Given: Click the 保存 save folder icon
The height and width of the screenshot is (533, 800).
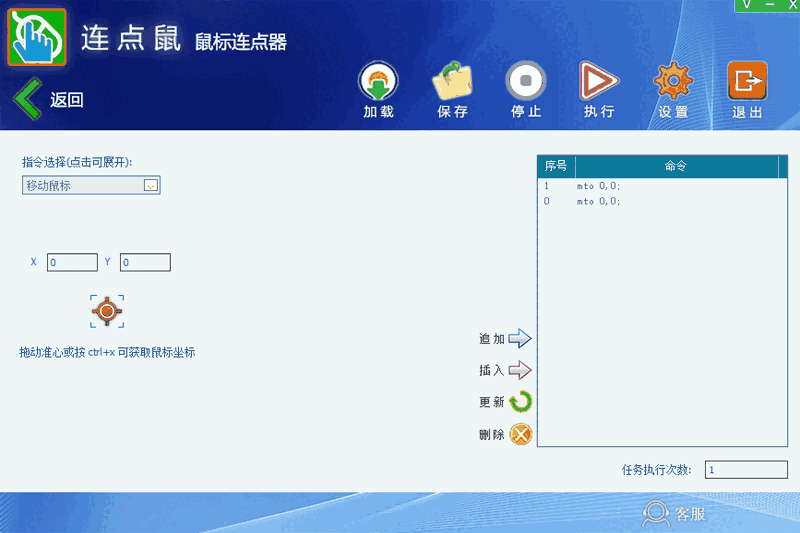Looking at the screenshot, I should coord(452,81).
